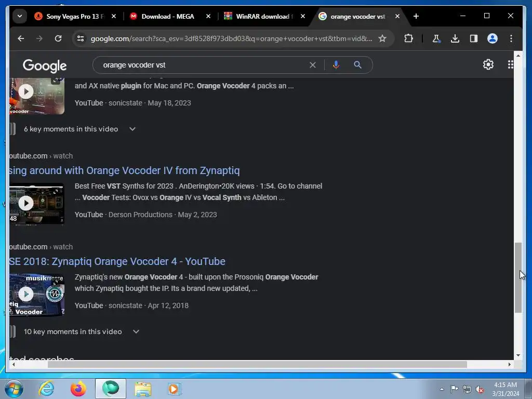This screenshot has height=399, width=532.
Task: Open the taskbar clock and date
Action: 506,389
